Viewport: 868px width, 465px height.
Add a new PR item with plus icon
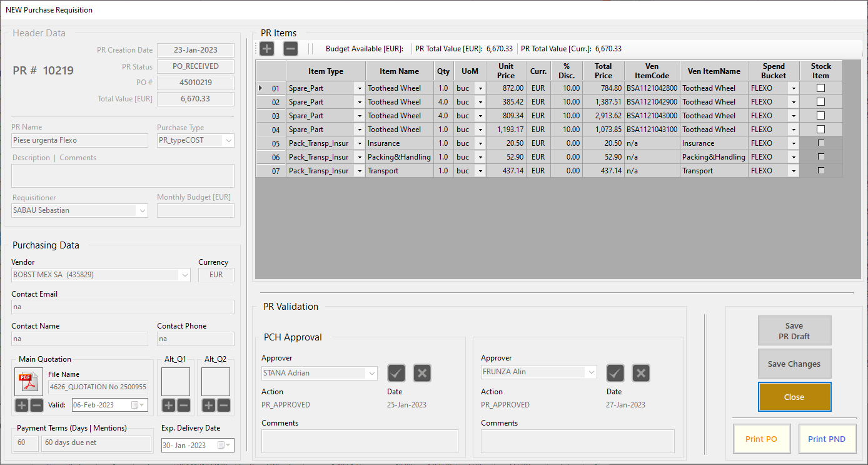pyautogui.click(x=267, y=49)
